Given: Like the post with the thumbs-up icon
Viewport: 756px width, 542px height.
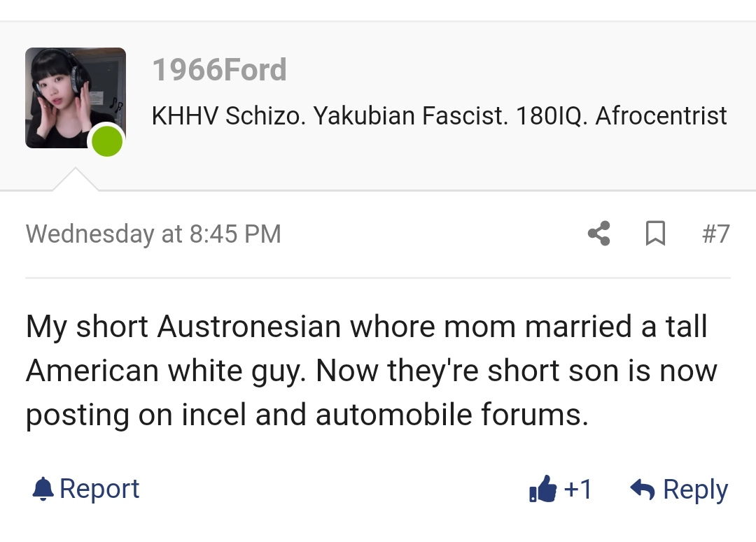Looking at the screenshot, I should click(x=542, y=490).
